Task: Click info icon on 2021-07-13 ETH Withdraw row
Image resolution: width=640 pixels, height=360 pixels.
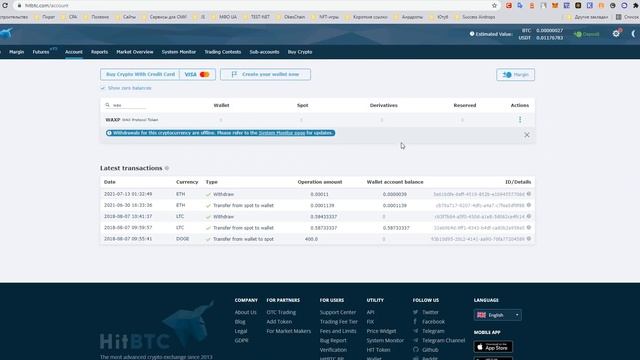Action: coord(529,194)
